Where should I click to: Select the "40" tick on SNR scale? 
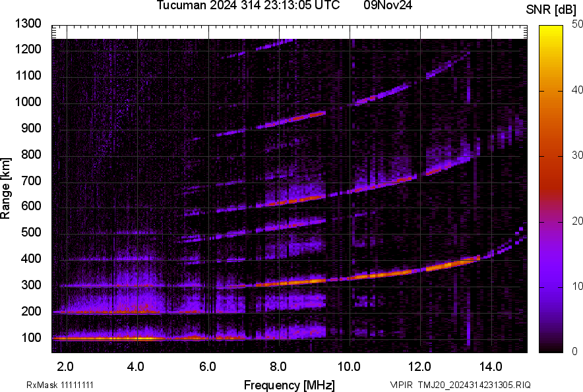578,90
